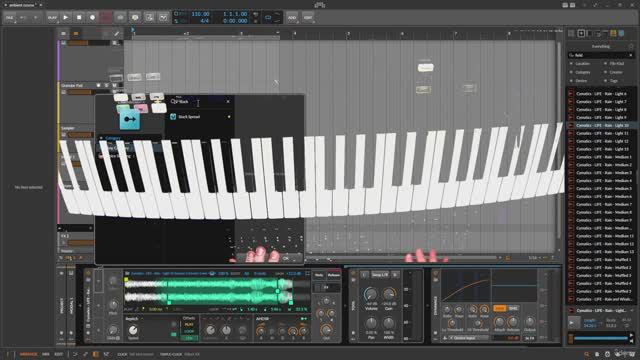Click the tempo value 110.00
This screenshot has height=360, width=640.
tap(200, 14)
